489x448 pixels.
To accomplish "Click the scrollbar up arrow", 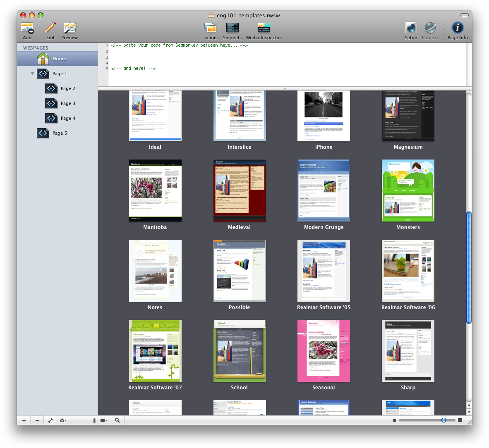I will [469, 405].
